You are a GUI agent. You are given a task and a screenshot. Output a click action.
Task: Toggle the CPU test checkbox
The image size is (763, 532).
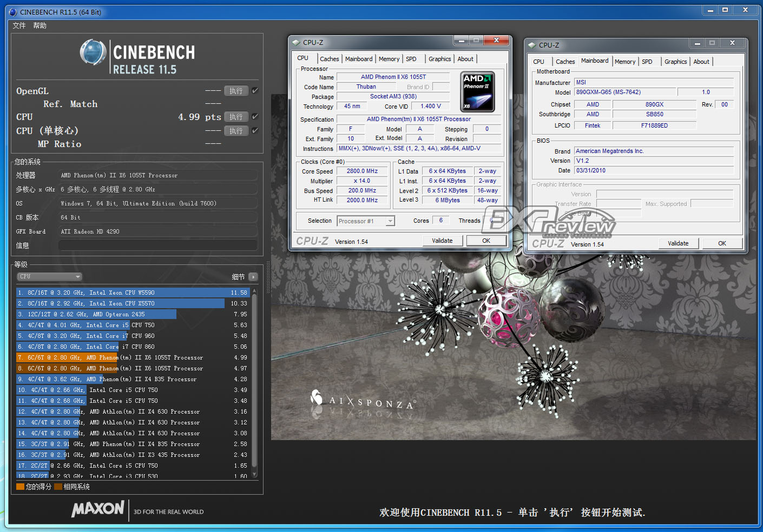tap(255, 117)
